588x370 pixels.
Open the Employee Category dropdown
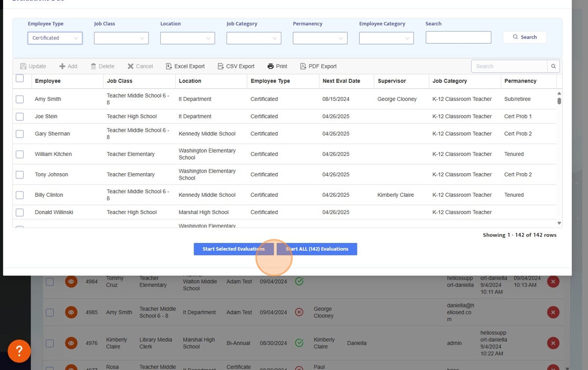tap(386, 38)
